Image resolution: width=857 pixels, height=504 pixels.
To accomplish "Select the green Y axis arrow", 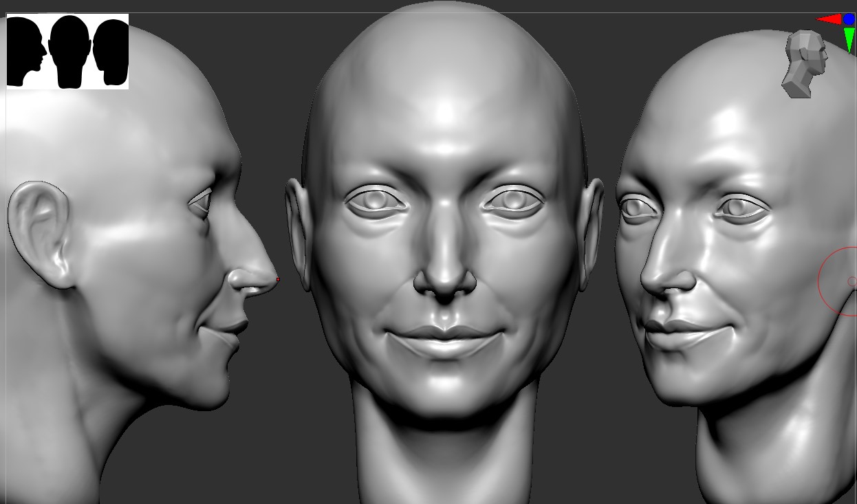I will click(849, 39).
